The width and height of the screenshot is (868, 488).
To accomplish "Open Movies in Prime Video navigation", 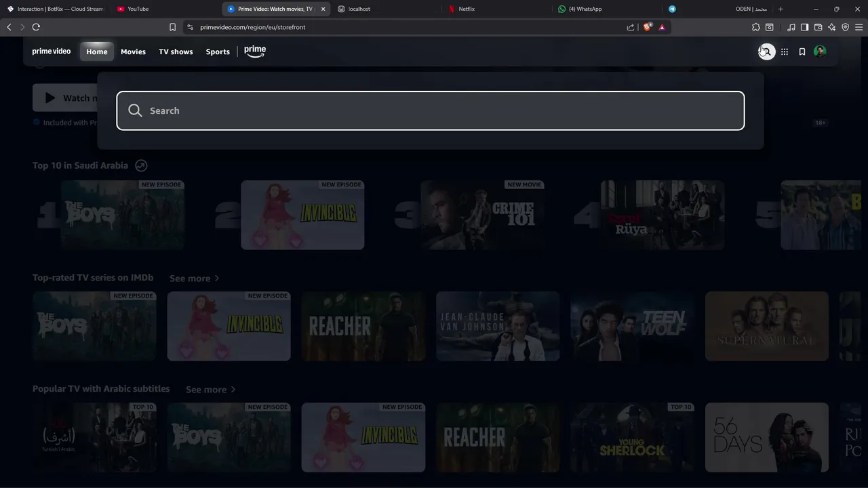I will (x=133, y=52).
